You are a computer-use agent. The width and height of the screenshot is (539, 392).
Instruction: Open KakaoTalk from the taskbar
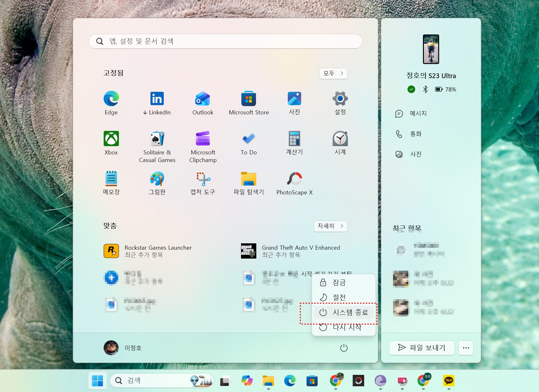coord(449,381)
